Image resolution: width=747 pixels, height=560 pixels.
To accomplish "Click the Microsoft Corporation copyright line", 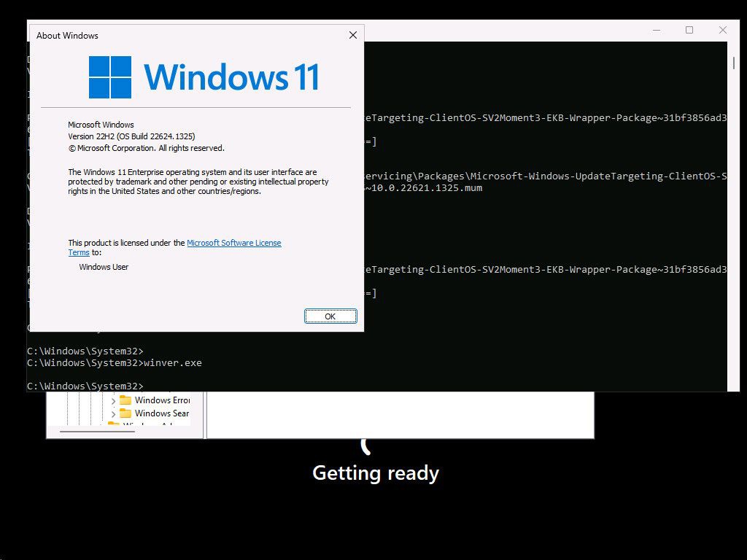I will tap(146, 148).
